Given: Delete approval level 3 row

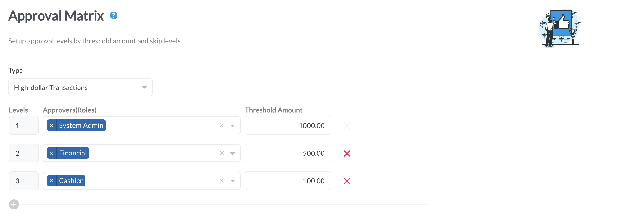Looking at the screenshot, I should (347, 181).
